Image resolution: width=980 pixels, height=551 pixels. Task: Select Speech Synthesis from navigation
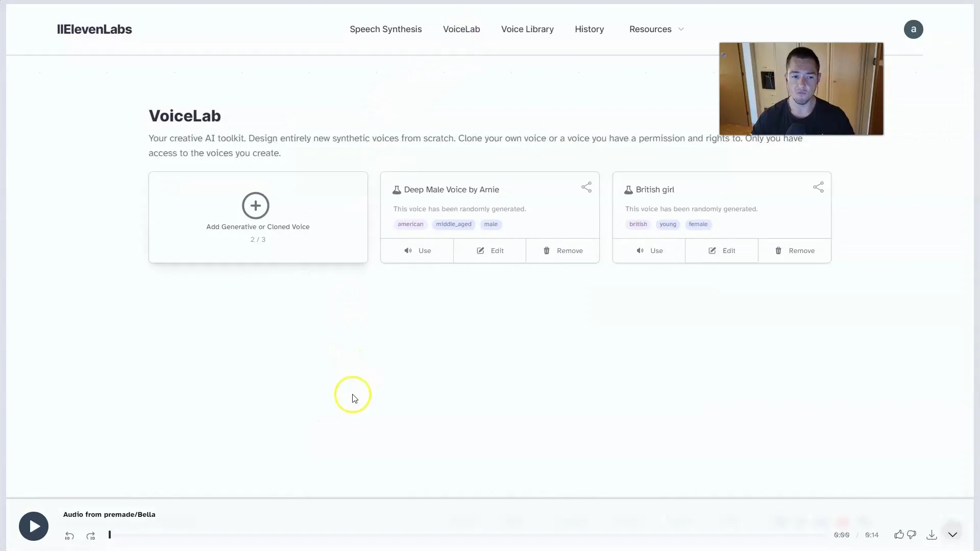[386, 29]
